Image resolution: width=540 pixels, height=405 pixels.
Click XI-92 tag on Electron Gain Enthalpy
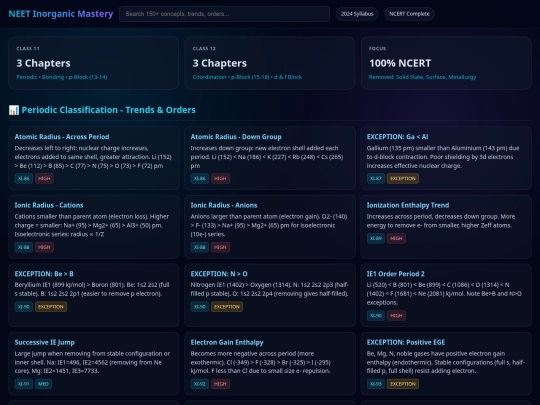pyautogui.click(x=200, y=384)
